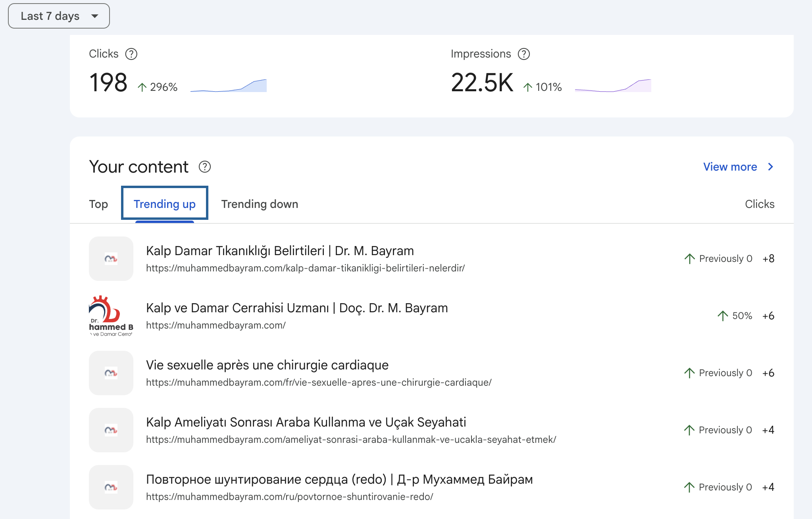
Task: Click the ru/povtornoe-shuntirovanie-redo URL
Action: pos(289,497)
